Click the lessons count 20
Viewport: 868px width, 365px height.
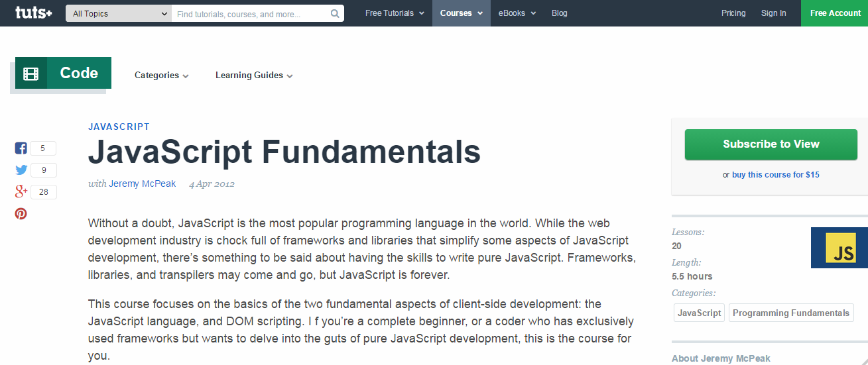[677, 246]
